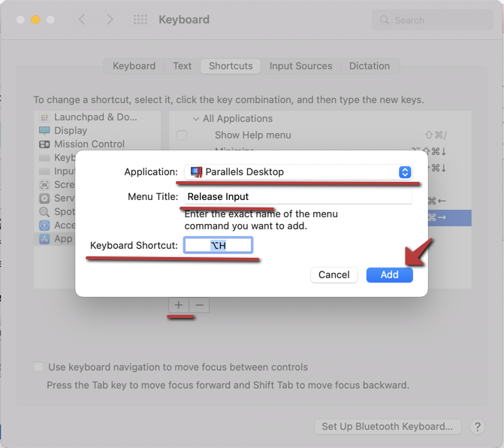The width and height of the screenshot is (504, 448).
Task: Select Display in the shortcuts sidebar
Action: click(x=98, y=131)
